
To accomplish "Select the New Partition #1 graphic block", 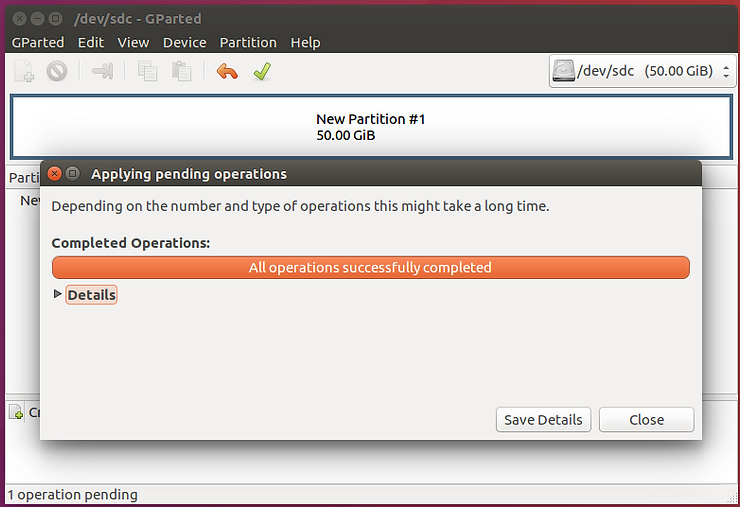I will pyautogui.click(x=371, y=127).
